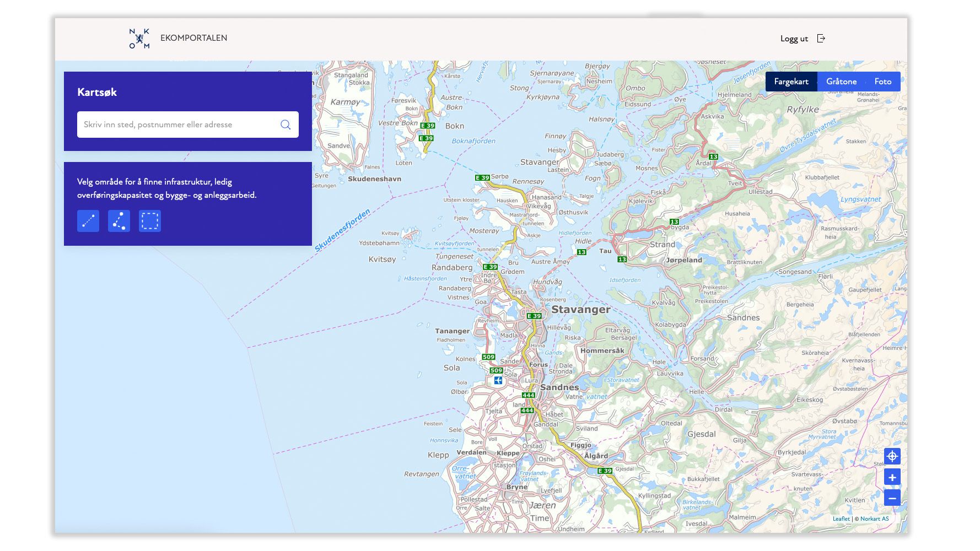This screenshot has height=551, width=980.
Task: Click the Ombo label on the map
Action: 636,88
